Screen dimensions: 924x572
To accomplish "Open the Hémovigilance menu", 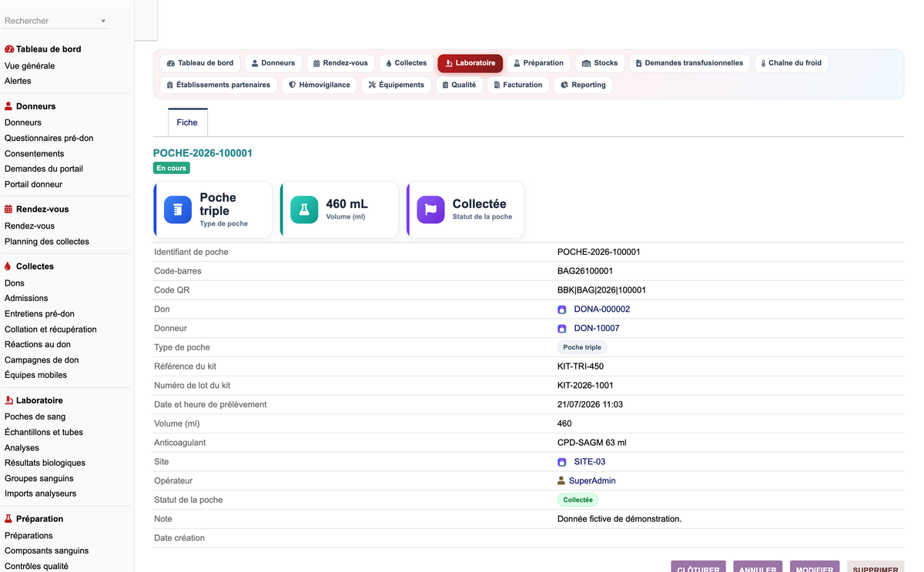I will pyautogui.click(x=319, y=85).
